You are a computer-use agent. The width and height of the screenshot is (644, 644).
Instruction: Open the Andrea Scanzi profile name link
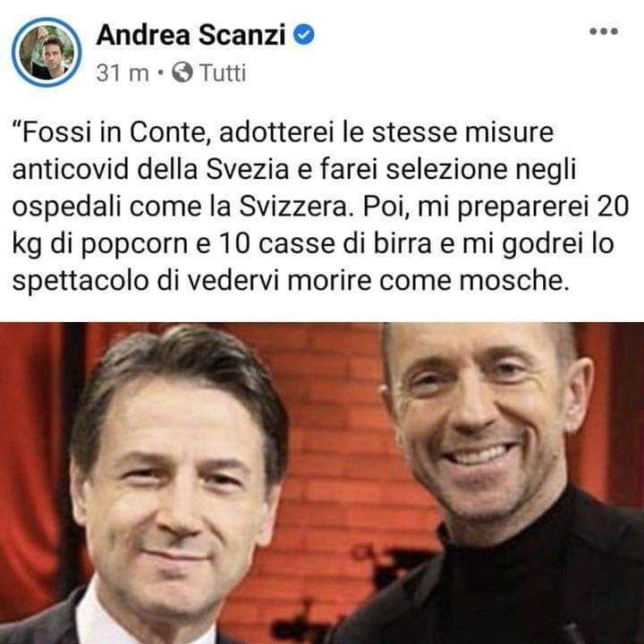(191, 35)
